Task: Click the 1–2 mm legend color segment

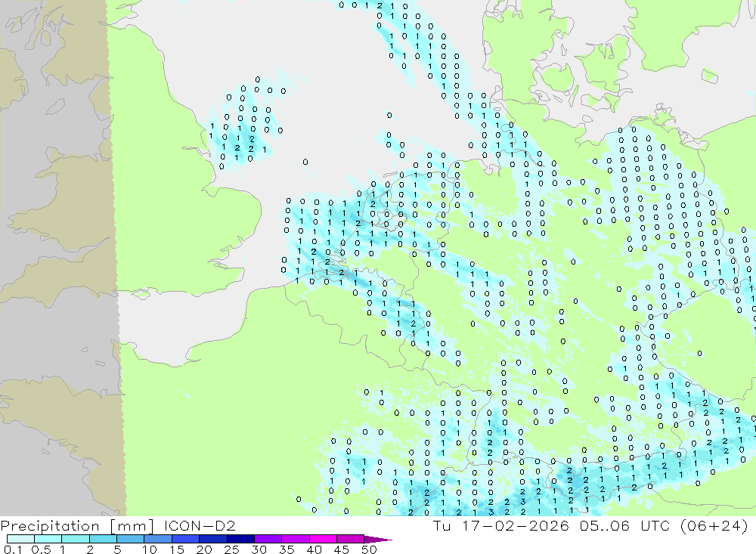Action: point(75,539)
